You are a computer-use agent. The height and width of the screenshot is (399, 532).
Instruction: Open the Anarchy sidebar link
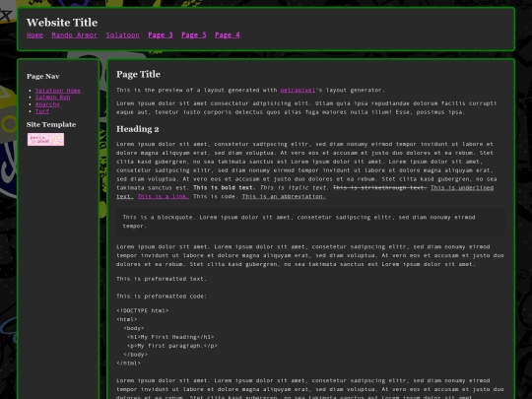[47, 104]
